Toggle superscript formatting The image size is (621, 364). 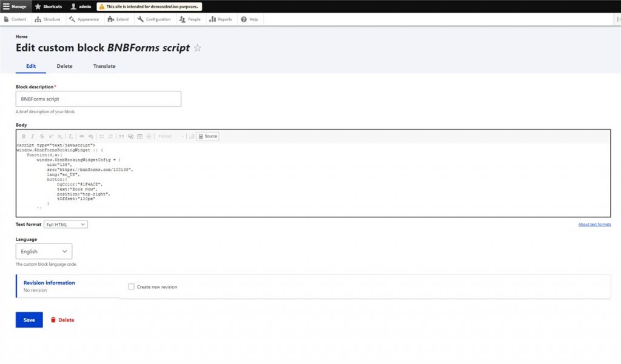51,136
